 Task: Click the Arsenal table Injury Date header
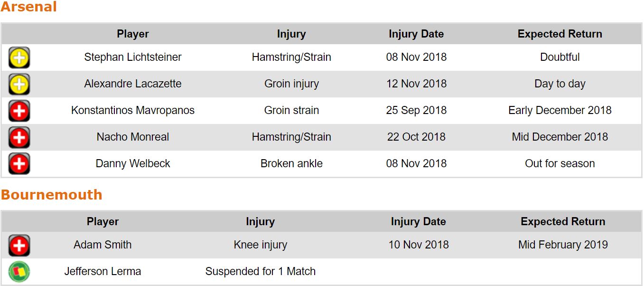(x=416, y=34)
